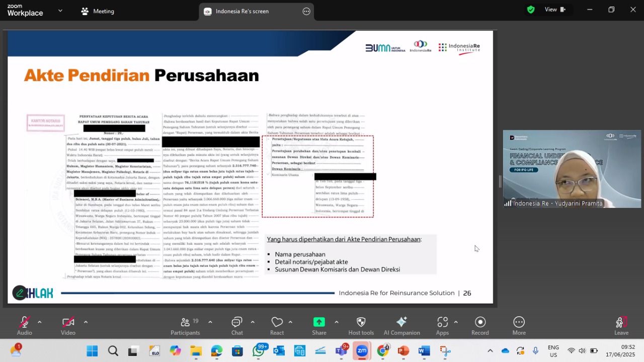Open WhatsApp from the Windows taskbar
Viewport: 644px width, 362px height.
pyautogui.click(x=259, y=351)
